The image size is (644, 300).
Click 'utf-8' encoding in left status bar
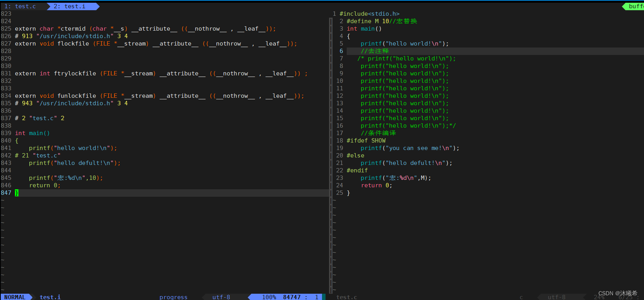coord(221,297)
